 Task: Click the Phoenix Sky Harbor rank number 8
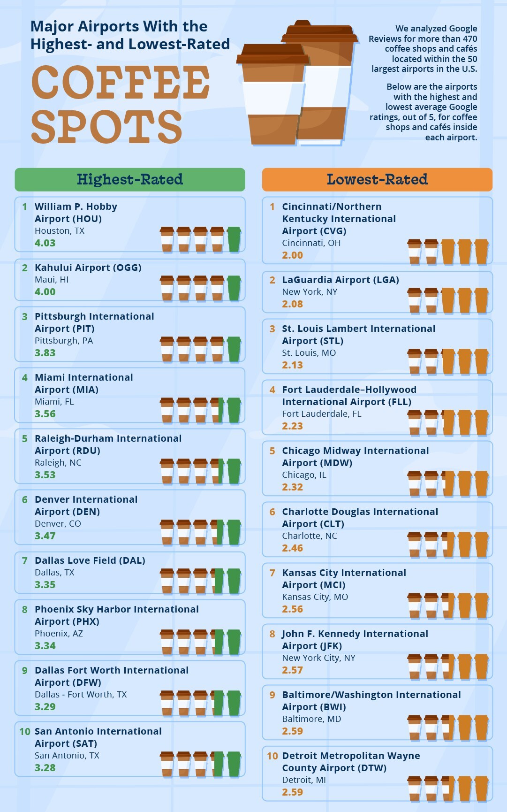click(25, 609)
